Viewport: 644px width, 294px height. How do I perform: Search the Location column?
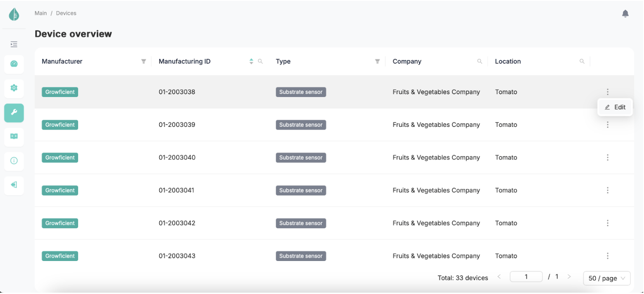click(582, 62)
